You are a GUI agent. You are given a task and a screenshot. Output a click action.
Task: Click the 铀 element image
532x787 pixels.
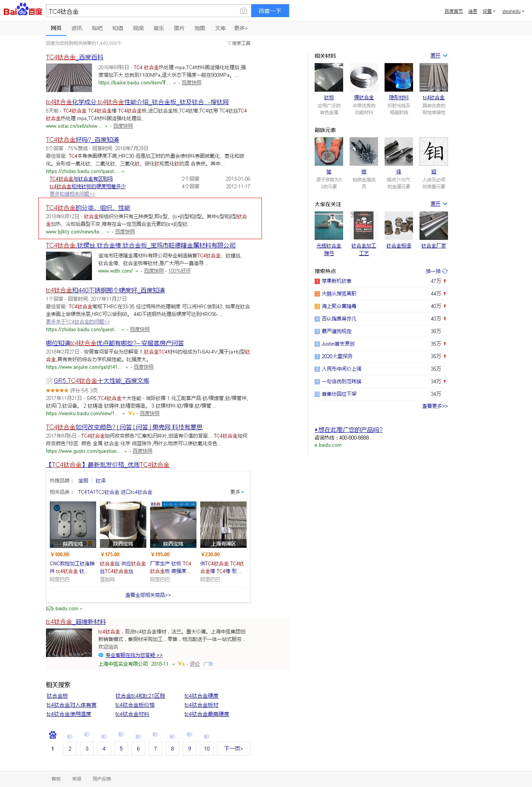(329, 152)
